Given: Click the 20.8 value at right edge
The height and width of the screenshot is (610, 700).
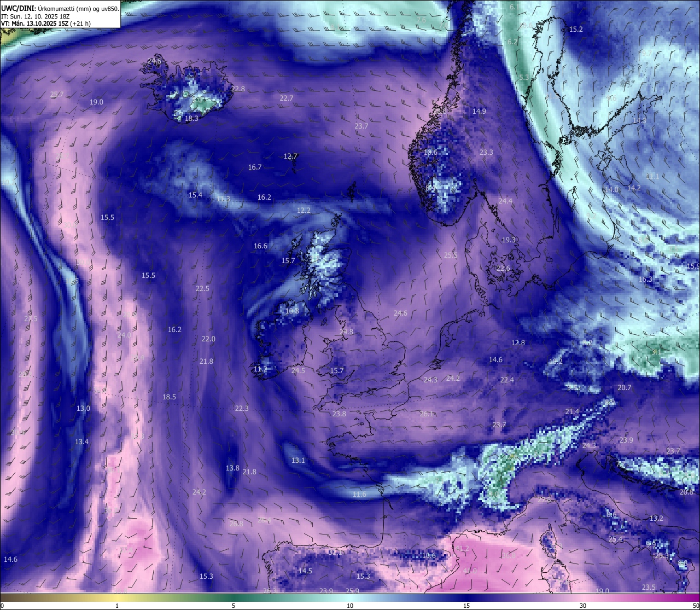Looking at the screenshot, I should pyautogui.click(x=686, y=492).
